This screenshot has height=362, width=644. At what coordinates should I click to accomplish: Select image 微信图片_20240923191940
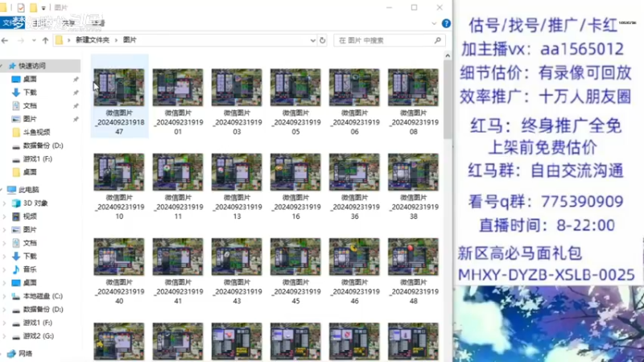click(x=119, y=271)
